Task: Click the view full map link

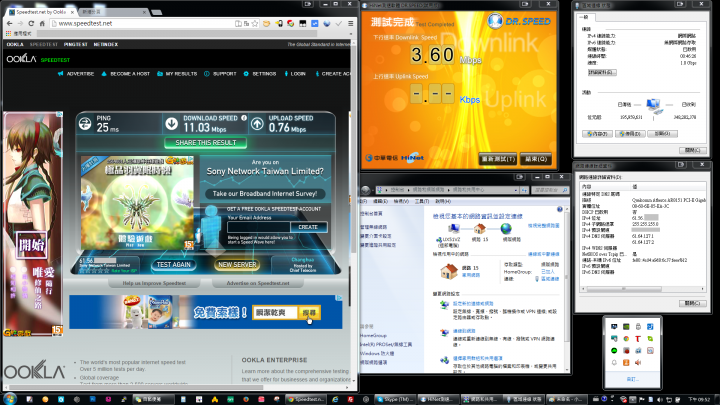Action: pyautogui.click(x=544, y=226)
